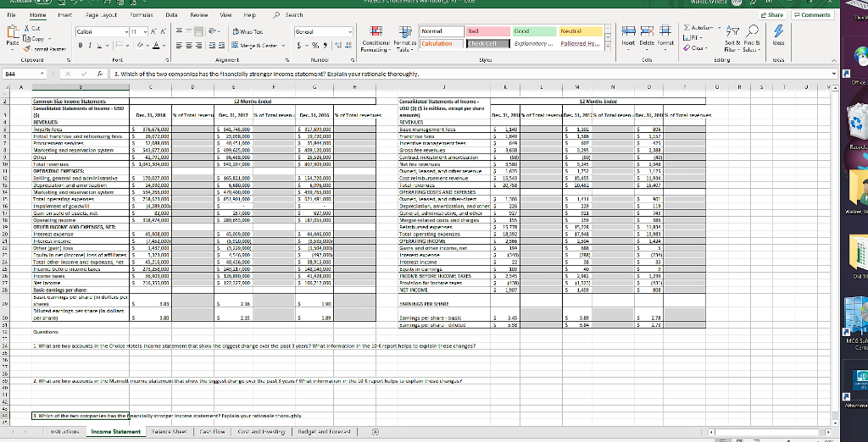Click the Share button

pos(775,15)
